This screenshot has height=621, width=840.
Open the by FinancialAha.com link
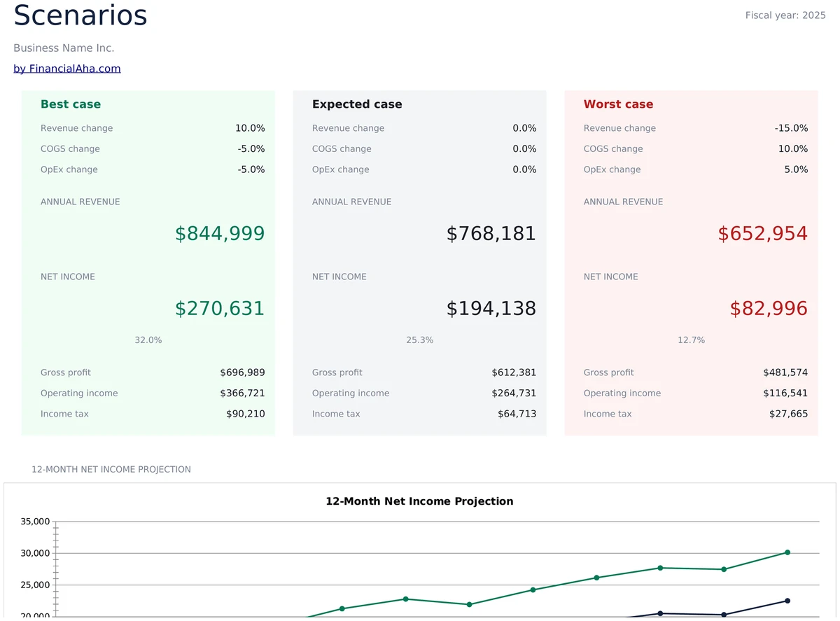67,69
